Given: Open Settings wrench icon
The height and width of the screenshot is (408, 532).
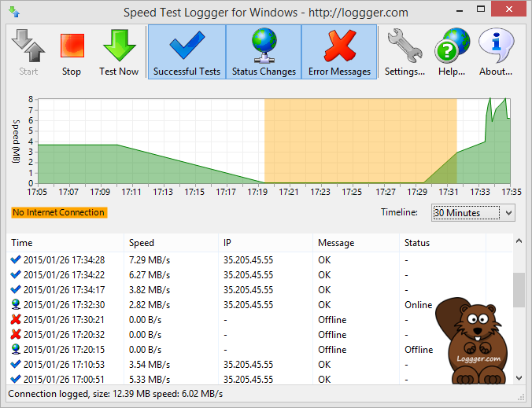Looking at the screenshot, I should 405,46.
